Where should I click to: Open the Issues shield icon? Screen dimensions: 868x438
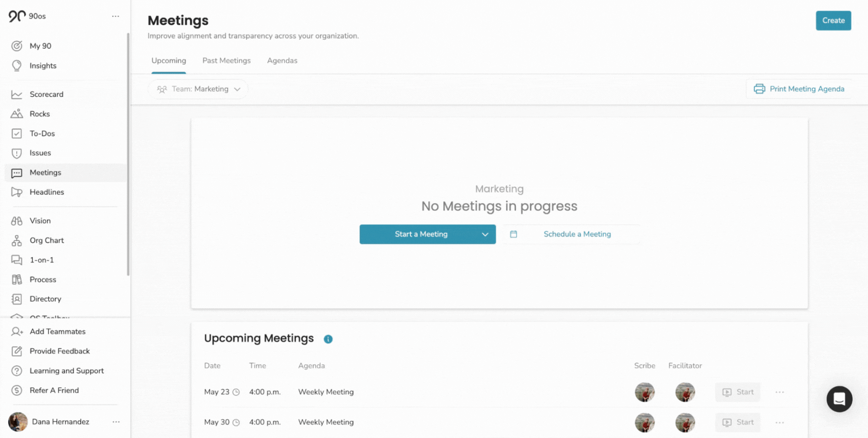(x=17, y=153)
